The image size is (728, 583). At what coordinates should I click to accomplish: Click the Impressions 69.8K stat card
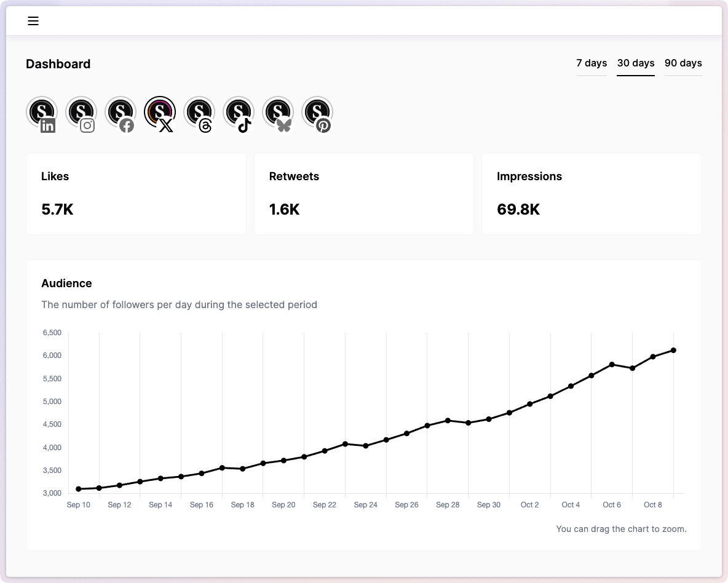pyautogui.click(x=591, y=194)
